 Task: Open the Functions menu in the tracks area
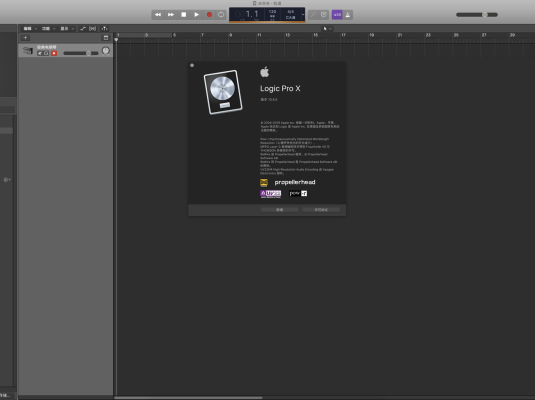point(48,29)
